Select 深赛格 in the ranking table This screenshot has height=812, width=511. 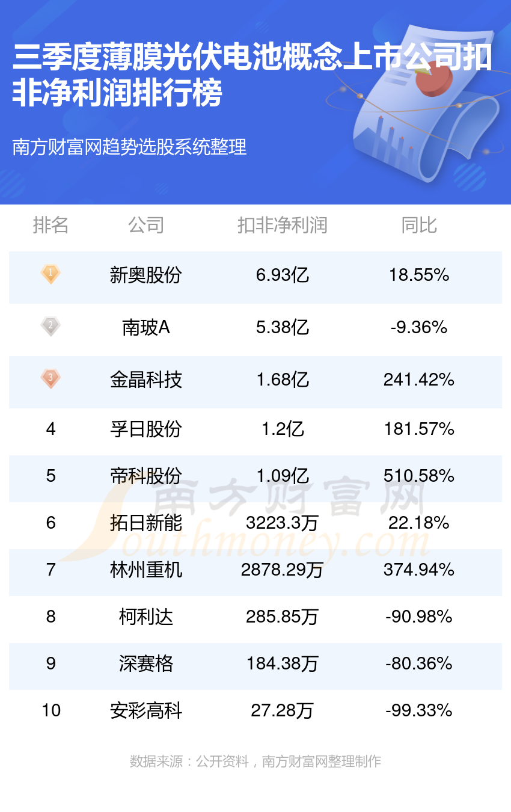[x=145, y=663]
